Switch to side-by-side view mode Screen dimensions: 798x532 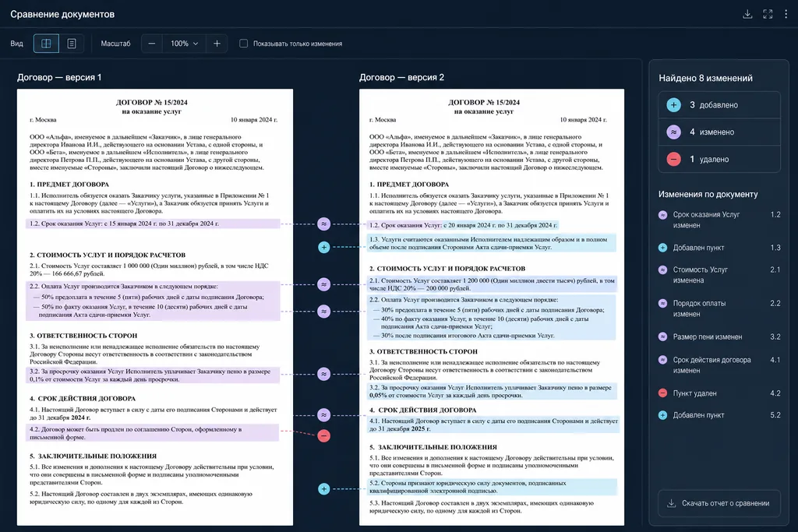click(x=46, y=44)
